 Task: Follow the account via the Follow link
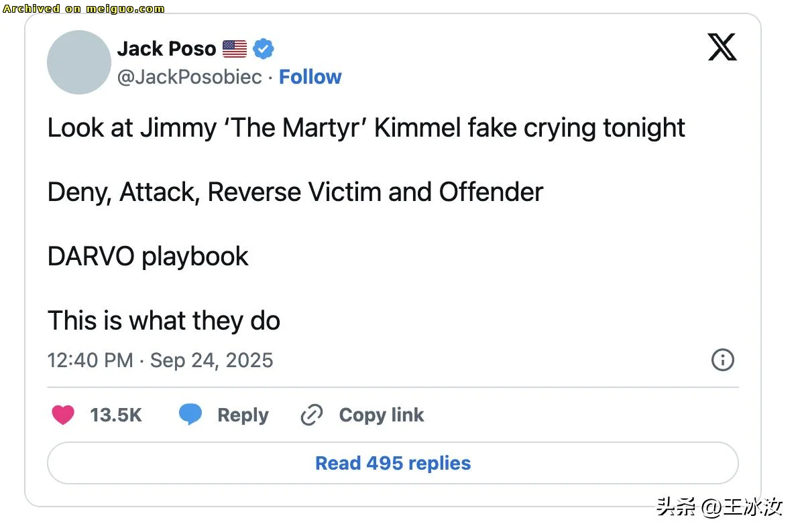click(x=310, y=77)
